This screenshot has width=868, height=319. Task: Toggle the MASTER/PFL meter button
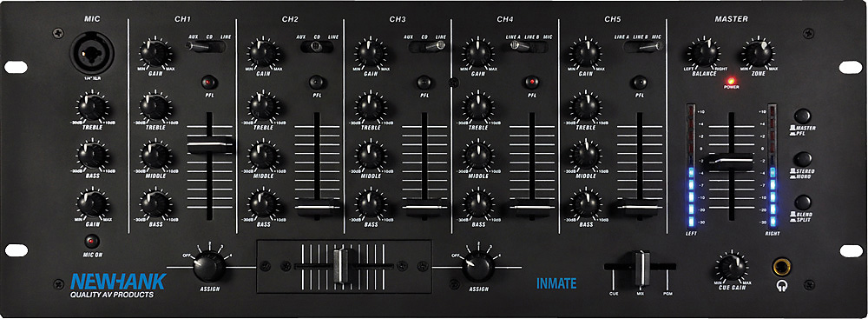(802, 116)
